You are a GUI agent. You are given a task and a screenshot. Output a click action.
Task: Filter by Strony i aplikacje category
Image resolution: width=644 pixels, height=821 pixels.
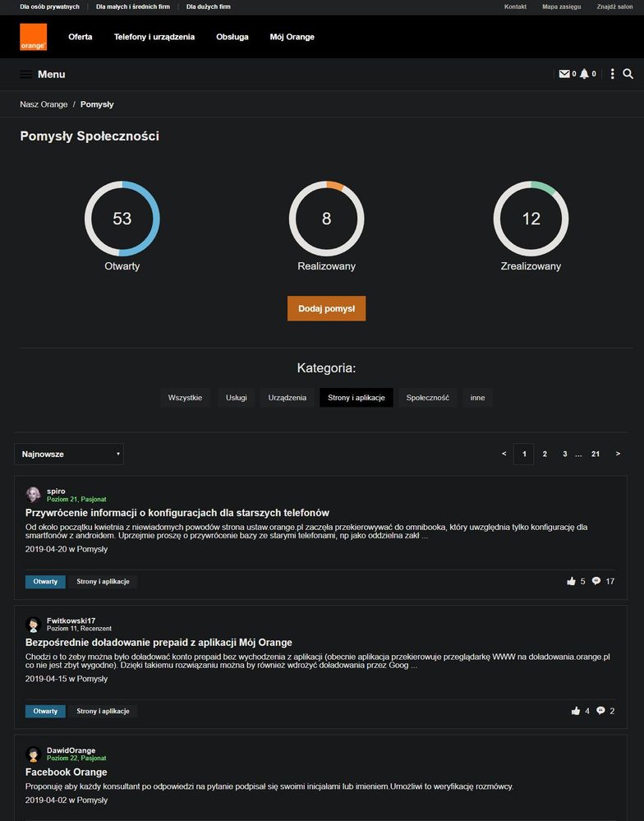click(356, 398)
